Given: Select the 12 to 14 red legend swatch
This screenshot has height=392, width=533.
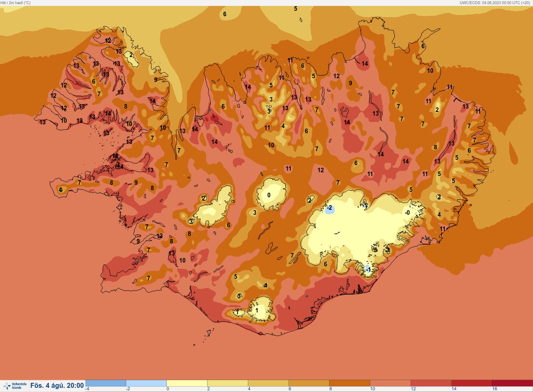Looking at the screenshot, I should click(431, 383).
